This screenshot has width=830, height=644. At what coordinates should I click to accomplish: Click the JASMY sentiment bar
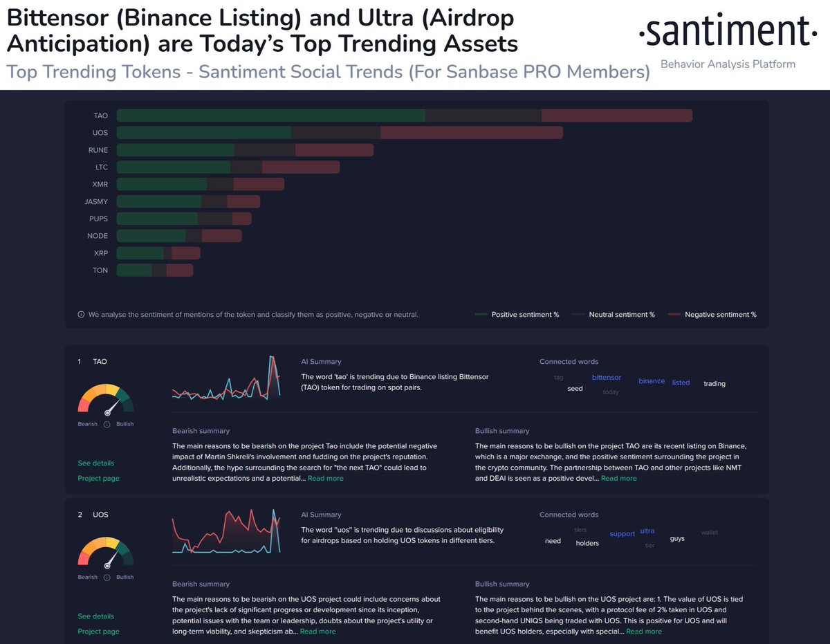click(x=189, y=201)
